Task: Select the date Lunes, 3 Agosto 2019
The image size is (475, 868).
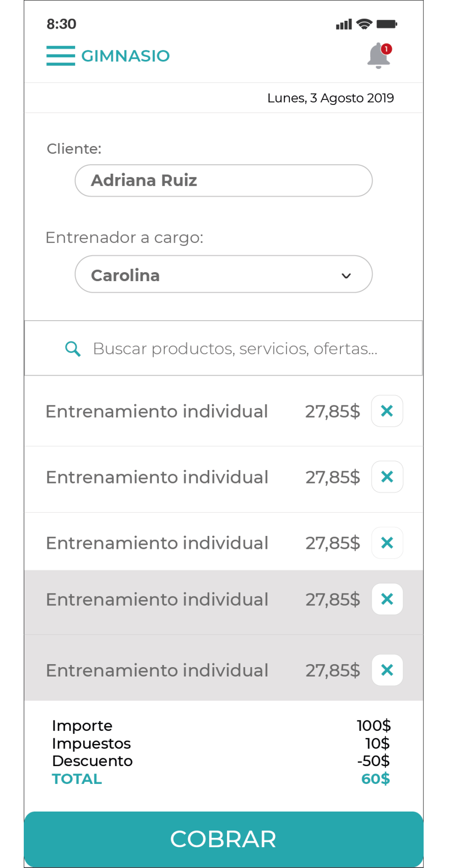Action: pyautogui.click(x=330, y=98)
